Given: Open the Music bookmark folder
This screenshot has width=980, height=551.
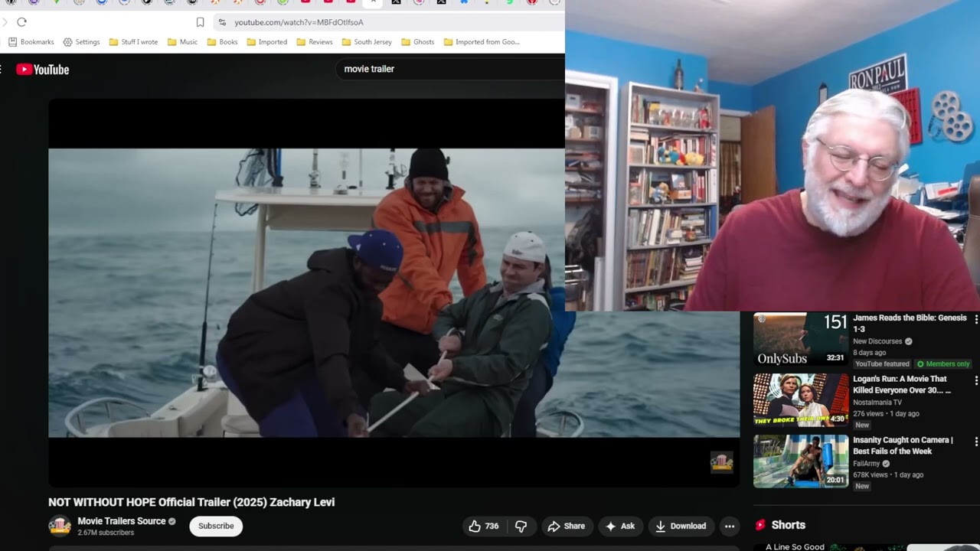Looking at the screenshot, I should coord(182,42).
